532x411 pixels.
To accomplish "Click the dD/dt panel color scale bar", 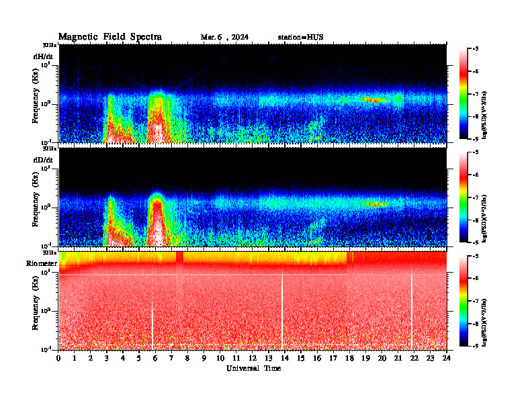I will (x=463, y=197).
